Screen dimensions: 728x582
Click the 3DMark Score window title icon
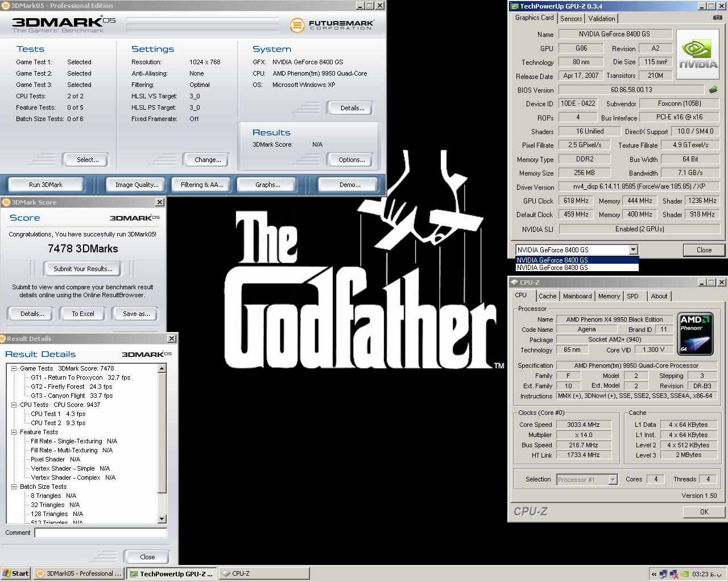coord(6,202)
